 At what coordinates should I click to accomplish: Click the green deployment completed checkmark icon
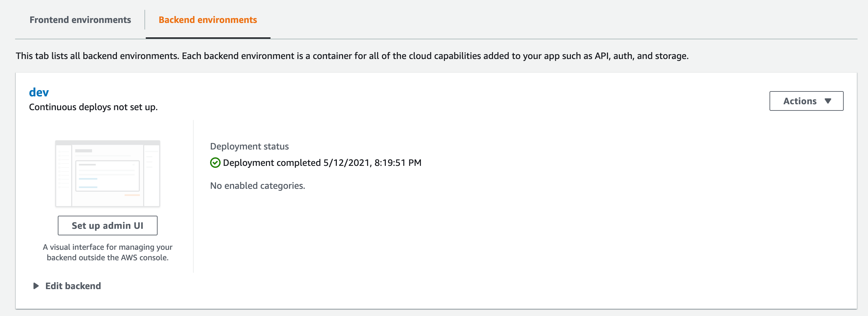215,163
